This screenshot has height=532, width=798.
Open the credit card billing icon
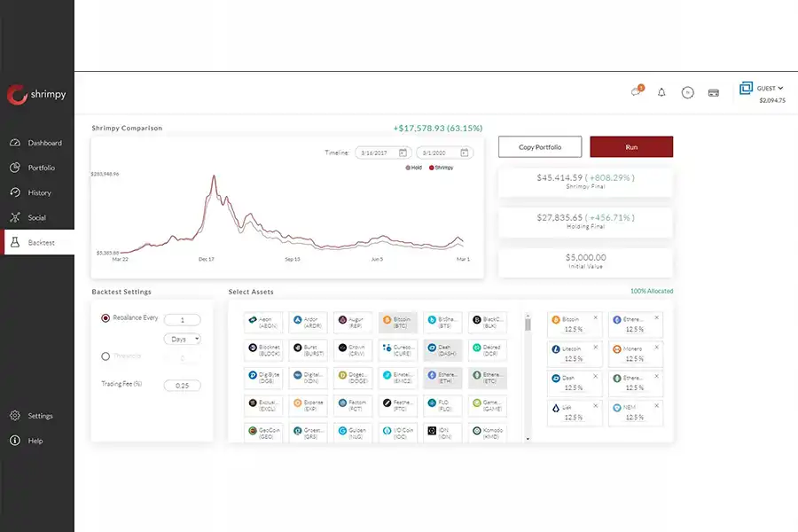714,92
